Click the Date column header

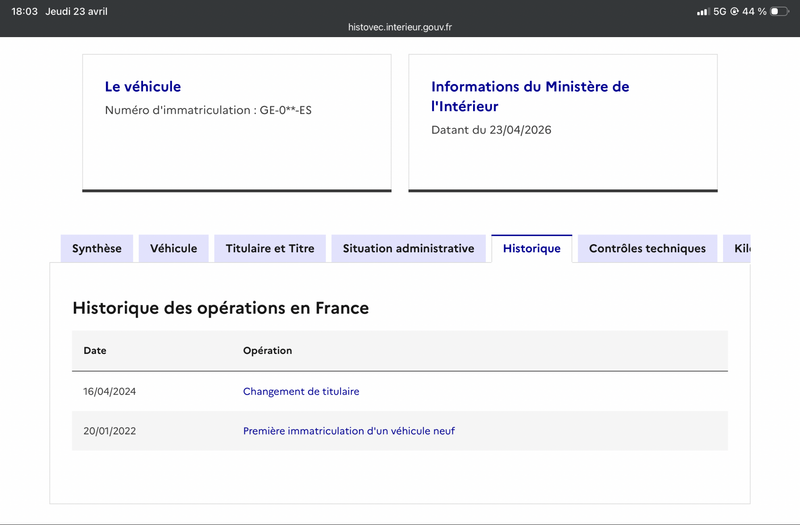coord(95,351)
